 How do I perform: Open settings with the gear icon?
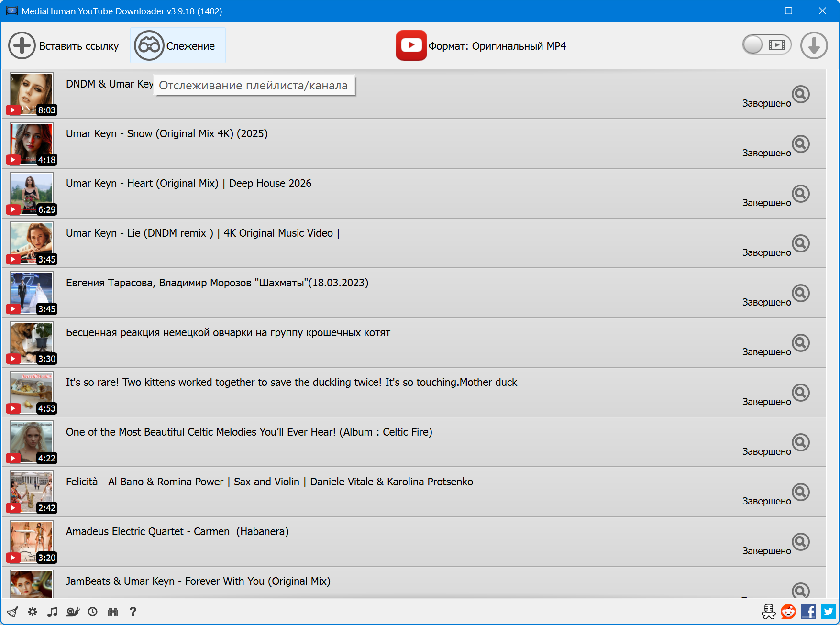point(33,612)
